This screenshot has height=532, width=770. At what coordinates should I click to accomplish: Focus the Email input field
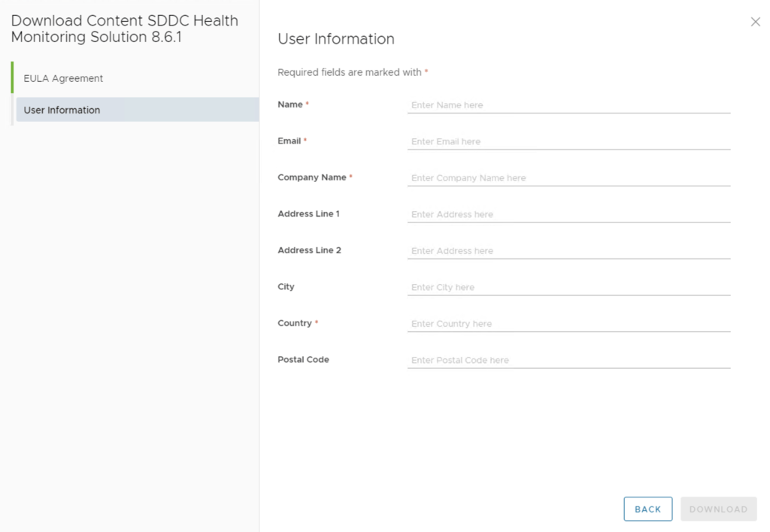568,141
